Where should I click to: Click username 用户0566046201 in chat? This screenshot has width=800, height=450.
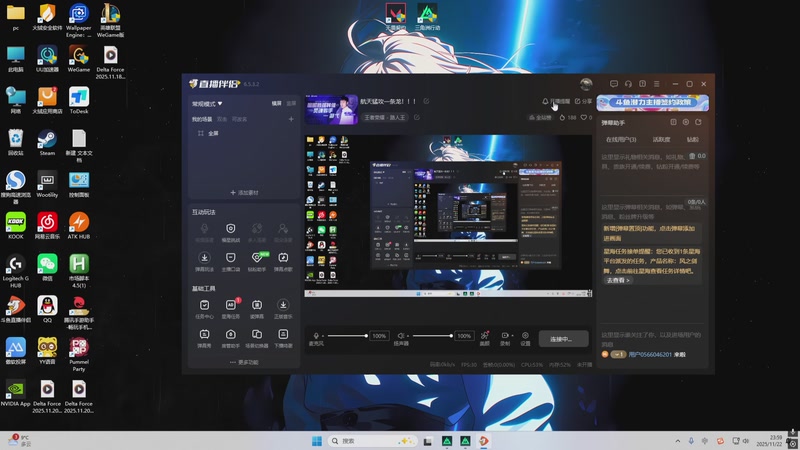pyautogui.click(x=650, y=354)
